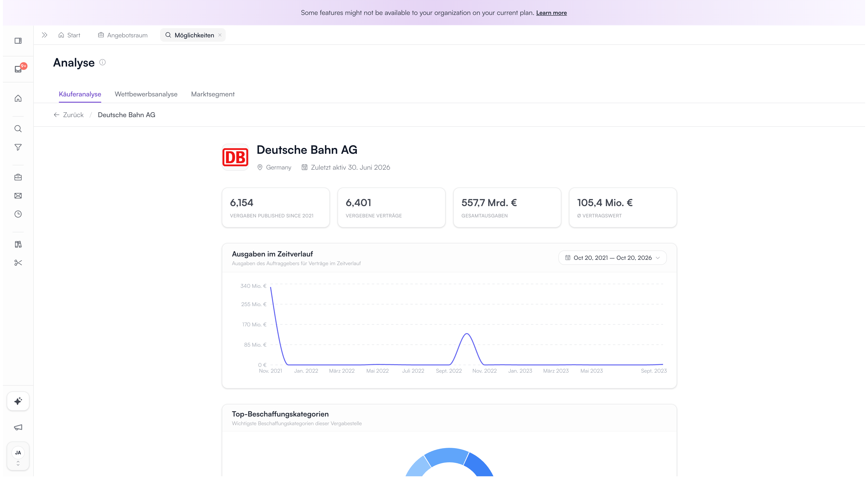Open the briefcase icon in sidebar
Screen dimensions: 868x484
click(18, 177)
